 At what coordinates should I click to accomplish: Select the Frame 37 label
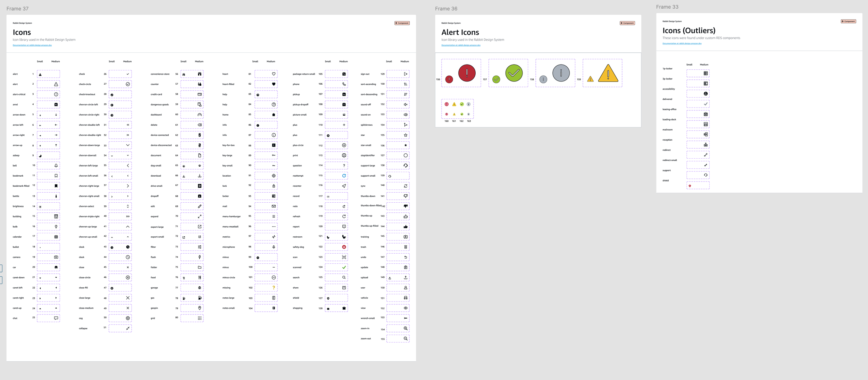(17, 9)
